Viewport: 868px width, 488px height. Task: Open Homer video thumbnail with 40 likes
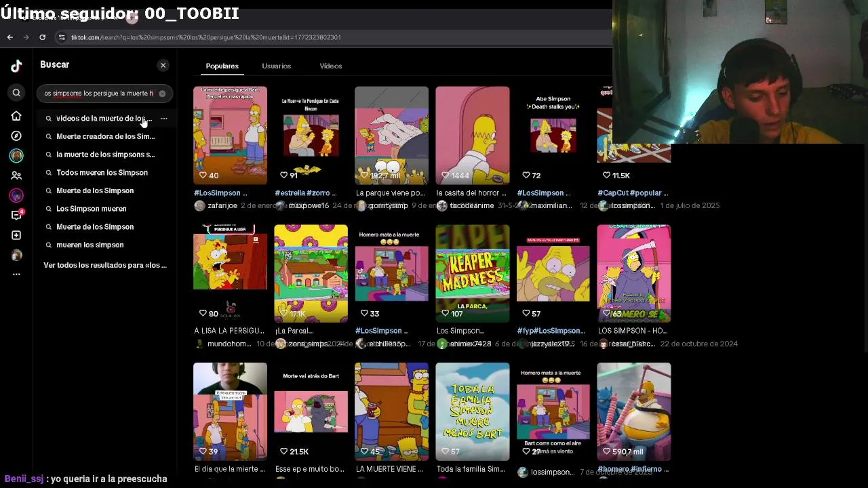[x=230, y=135]
